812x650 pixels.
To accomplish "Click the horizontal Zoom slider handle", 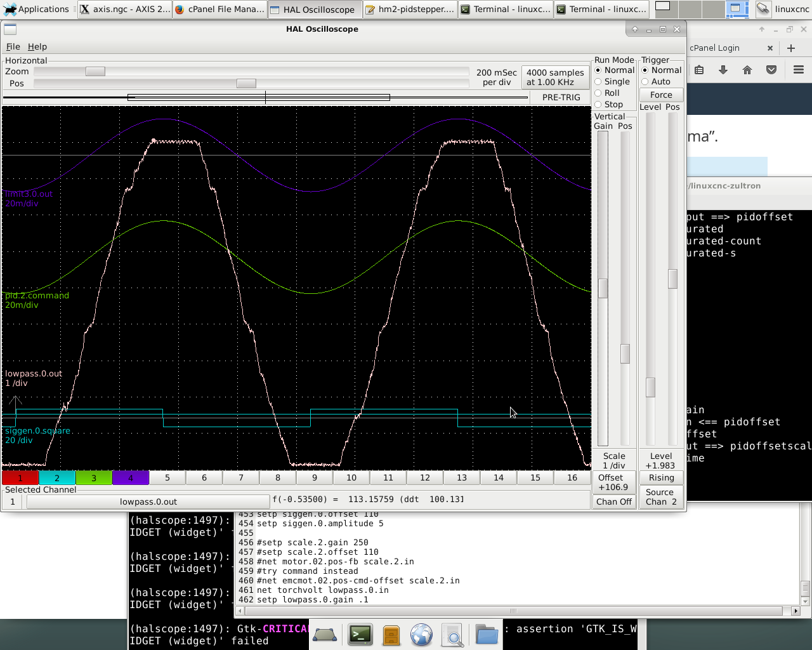I will click(x=95, y=72).
